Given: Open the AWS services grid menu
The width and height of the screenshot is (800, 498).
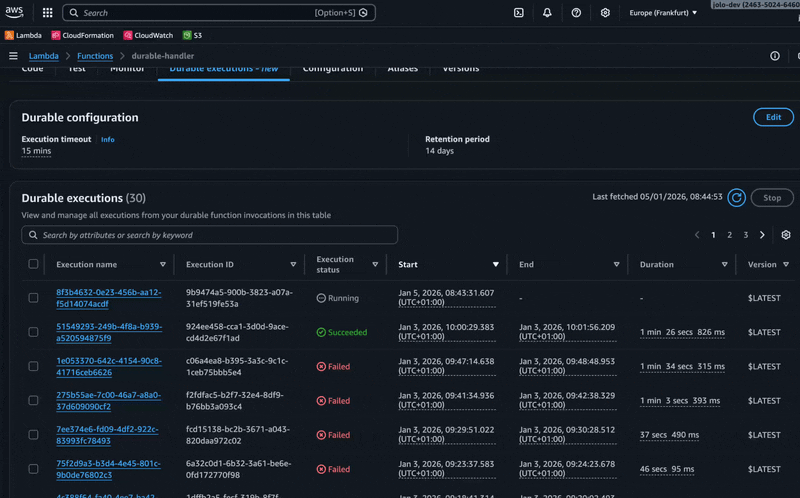Looking at the screenshot, I should pos(47,13).
